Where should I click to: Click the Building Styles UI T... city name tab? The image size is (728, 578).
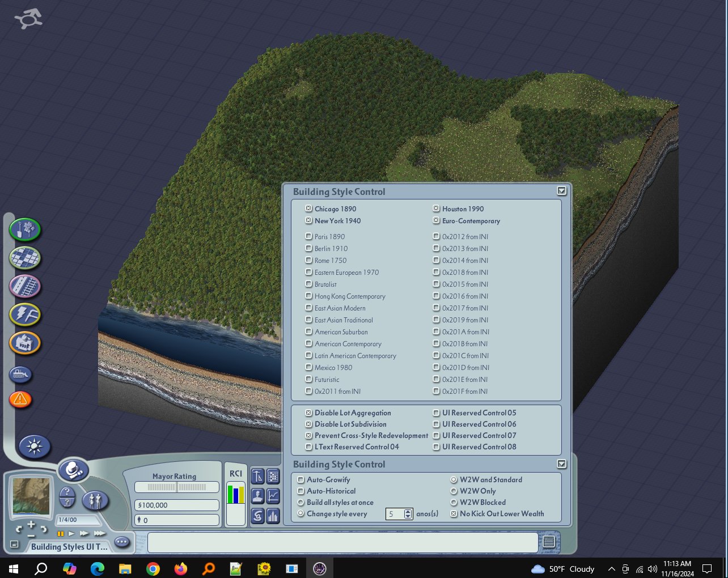(x=69, y=547)
